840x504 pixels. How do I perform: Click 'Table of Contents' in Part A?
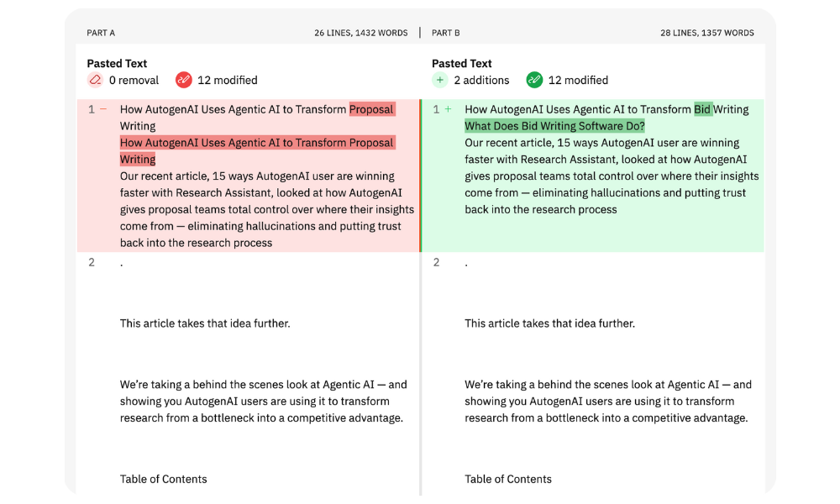[x=164, y=480]
